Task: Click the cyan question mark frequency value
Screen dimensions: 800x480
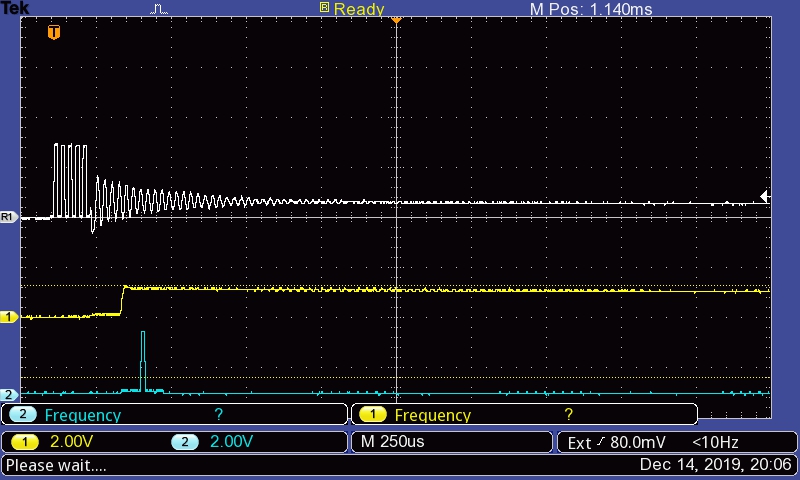Action: click(x=218, y=414)
